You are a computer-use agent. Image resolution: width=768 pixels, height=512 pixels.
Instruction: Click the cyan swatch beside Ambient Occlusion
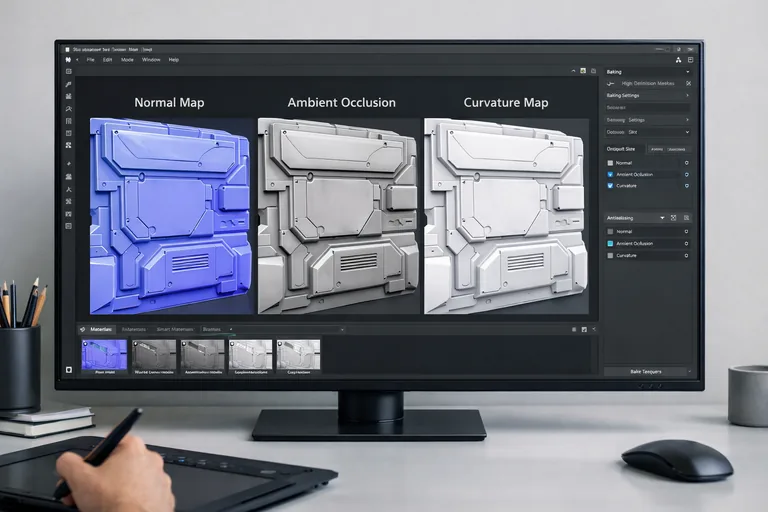coord(611,243)
